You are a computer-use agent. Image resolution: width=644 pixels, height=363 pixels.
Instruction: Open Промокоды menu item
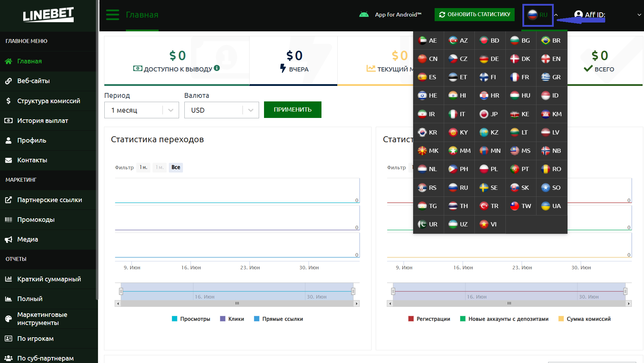point(48,220)
